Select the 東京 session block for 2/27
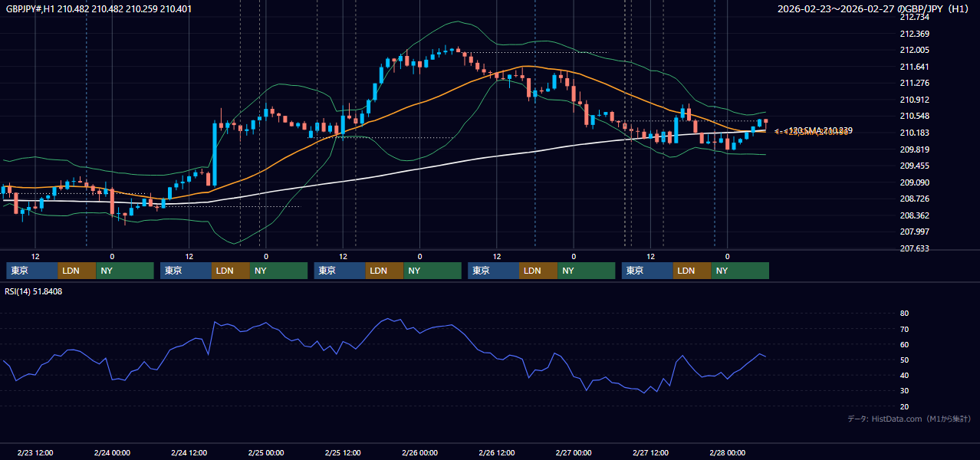 pyautogui.click(x=647, y=271)
